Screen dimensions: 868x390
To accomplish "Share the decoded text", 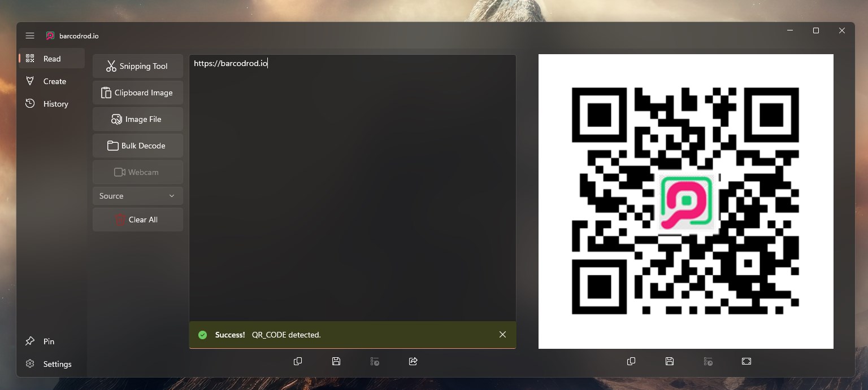I will coord(413,361).
